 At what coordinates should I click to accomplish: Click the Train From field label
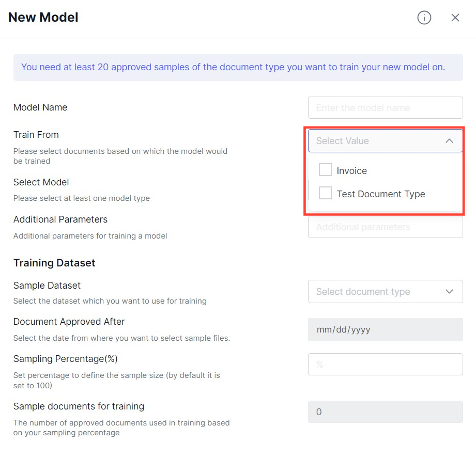pyautogui.click(x=36, y=135)
